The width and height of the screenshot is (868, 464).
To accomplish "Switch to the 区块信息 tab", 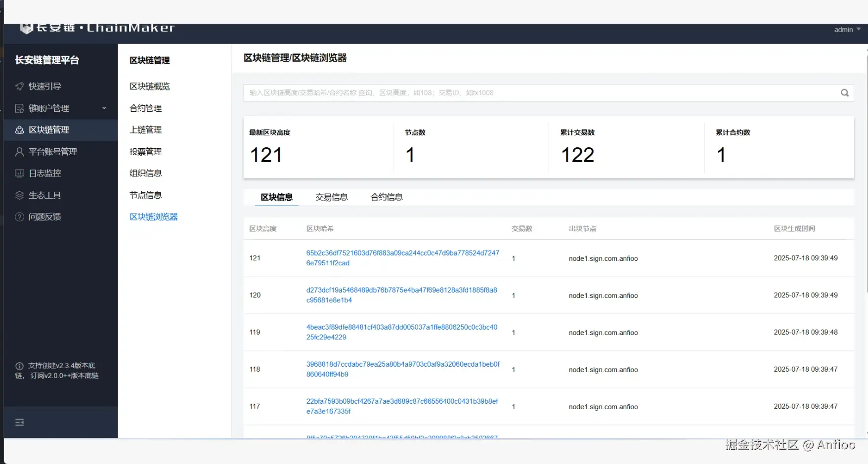I will click(277, 197).
